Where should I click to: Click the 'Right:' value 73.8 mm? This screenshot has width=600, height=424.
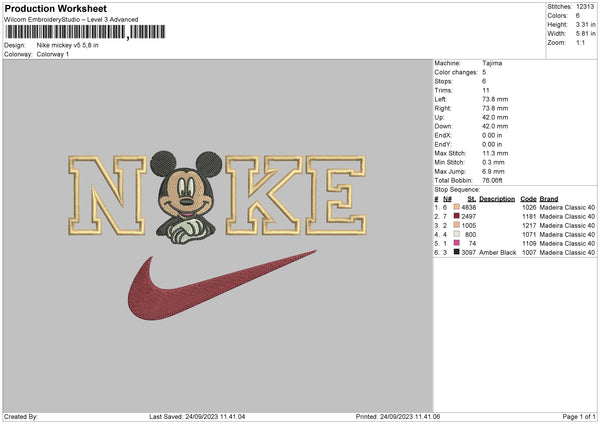coord(495,108)
